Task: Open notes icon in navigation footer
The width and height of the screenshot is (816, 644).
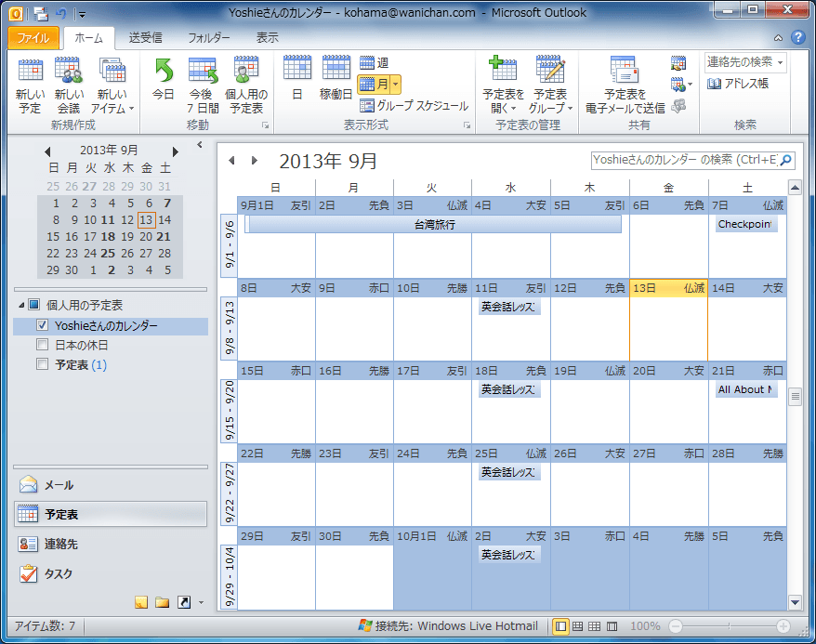Action: pyautogui.click(x=141, y=602)
